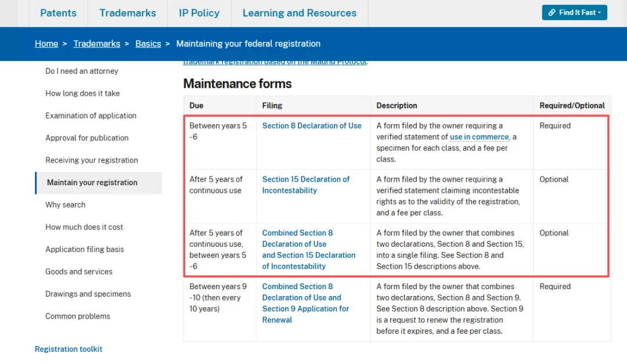
Task: Navigate to Basics breadcrumb
Action: click(x=148, y=44)
